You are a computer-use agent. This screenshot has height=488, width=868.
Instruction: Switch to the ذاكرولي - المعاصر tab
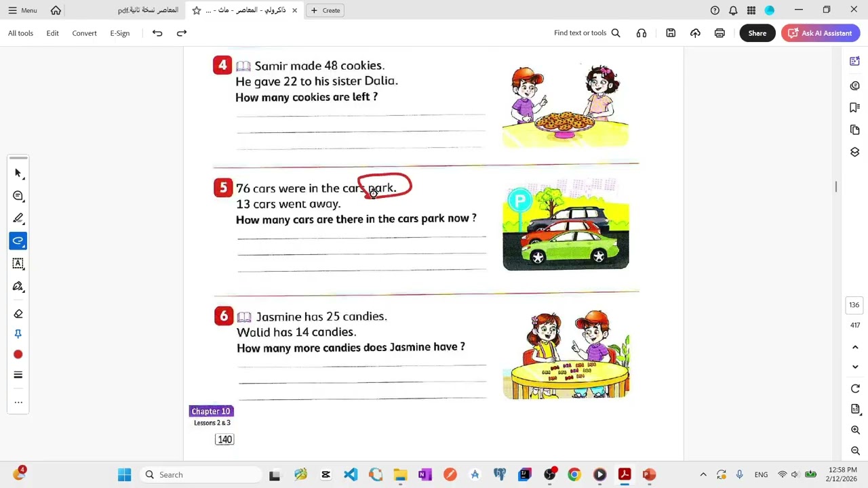pos(245,10)
